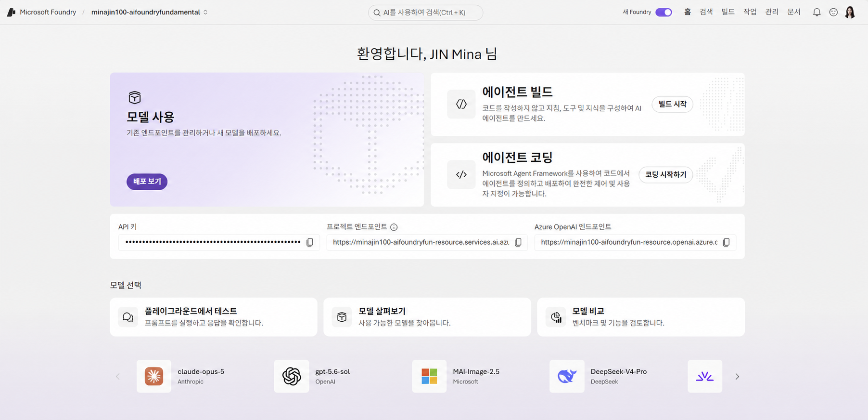Click the 에이전트 코딩 heading

[x=518, y=157]
